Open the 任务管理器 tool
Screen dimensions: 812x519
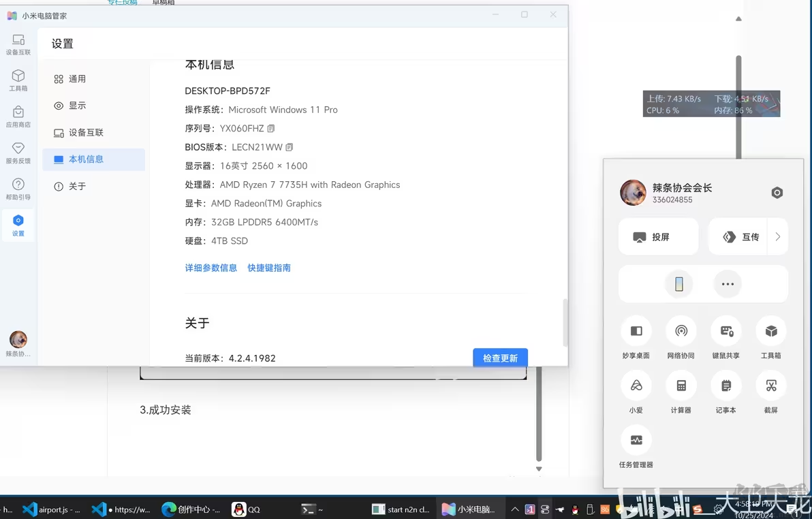tap(636, 447)
